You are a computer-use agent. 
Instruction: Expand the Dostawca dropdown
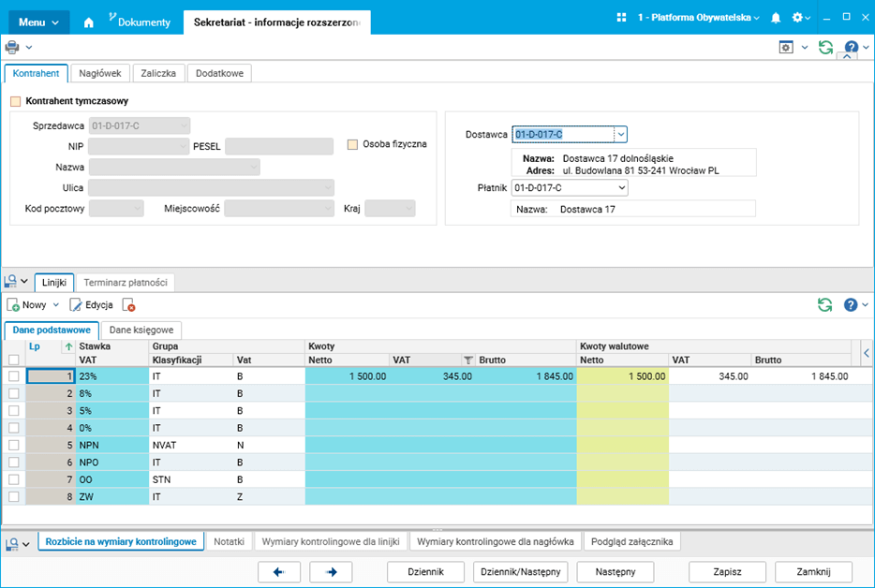point(620,135)
